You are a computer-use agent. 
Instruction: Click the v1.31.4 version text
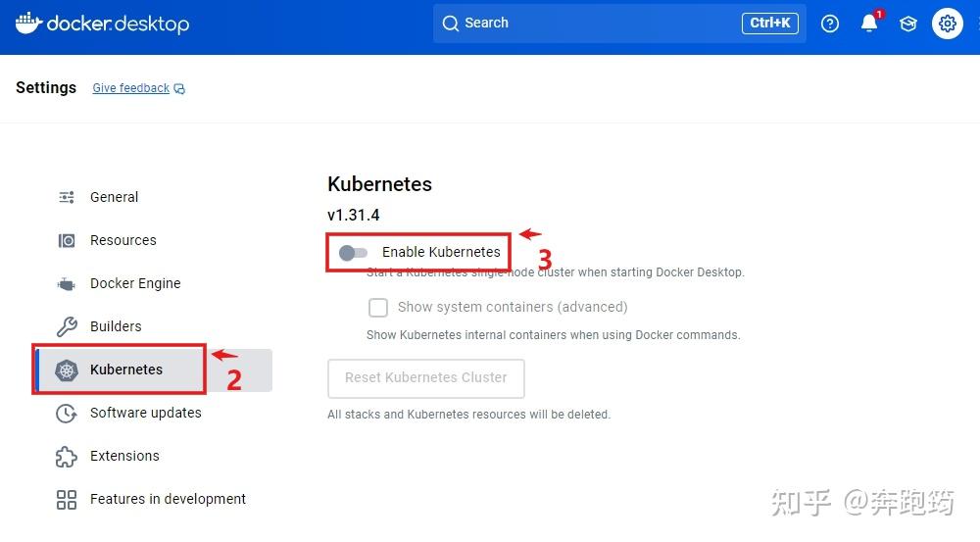click(x=353, y=215)
